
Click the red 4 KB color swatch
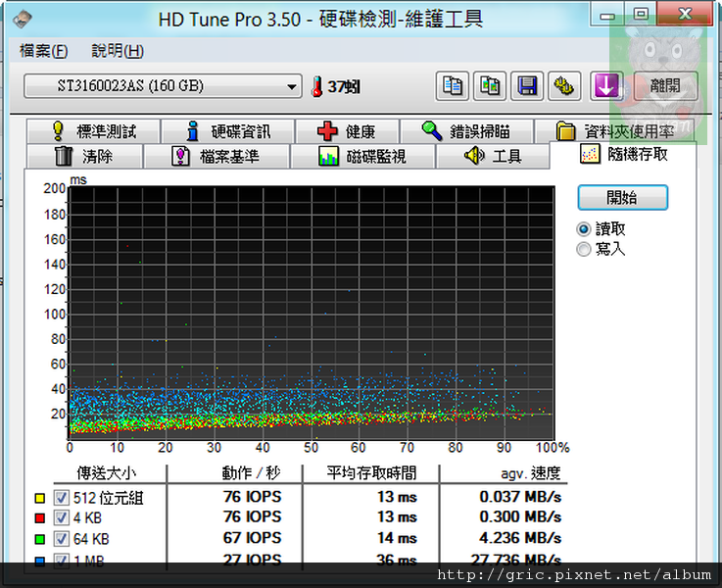tap(40, 518)
